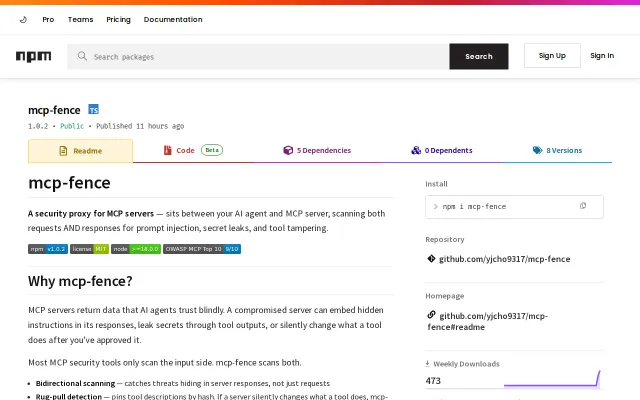Screen dimensions: 640x400
Task: Click the '1.0.2' version text
Action: point(38,126)
